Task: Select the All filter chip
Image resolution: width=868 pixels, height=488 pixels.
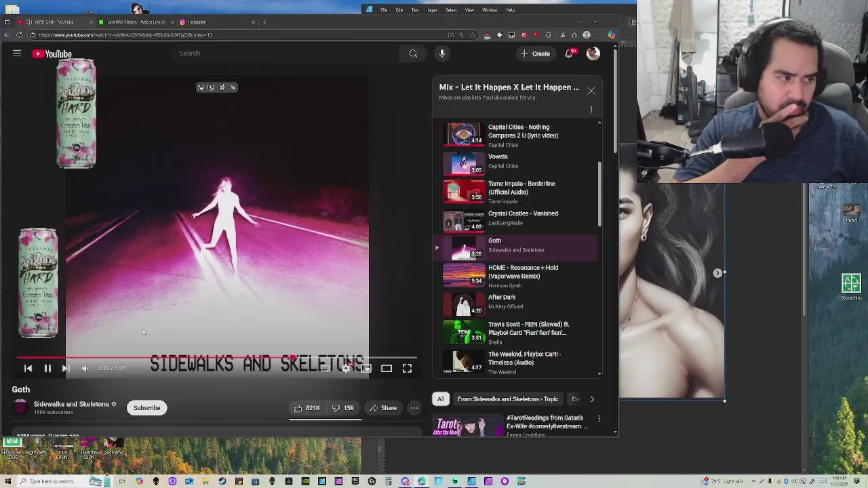Action: tap(441, 399)
